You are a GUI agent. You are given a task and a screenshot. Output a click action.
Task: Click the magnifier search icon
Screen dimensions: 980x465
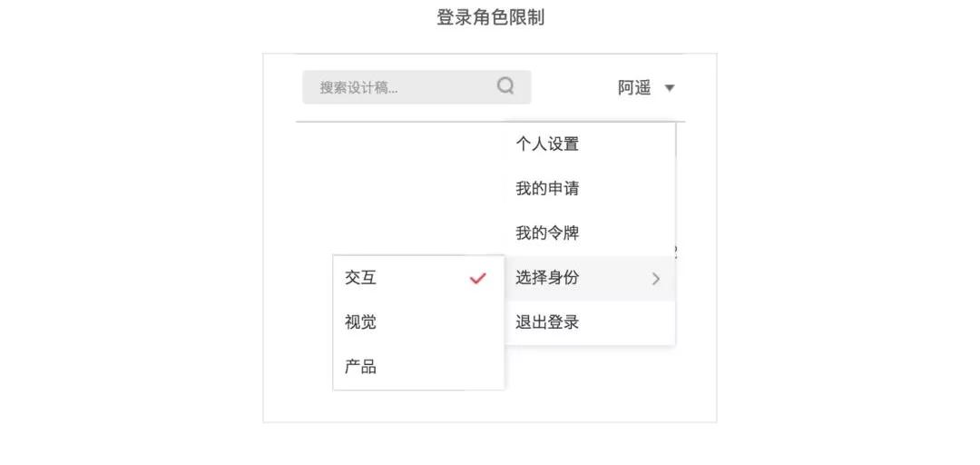coord(505,85)
